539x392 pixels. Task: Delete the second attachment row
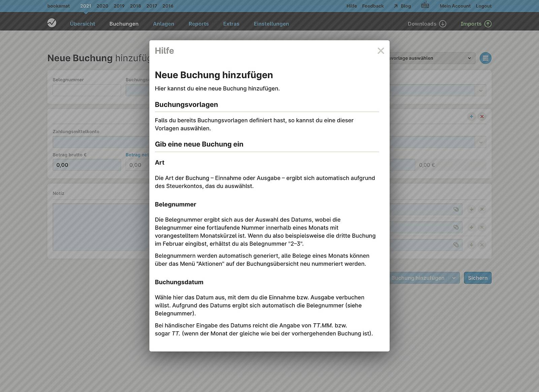click(x=482, y=227)
